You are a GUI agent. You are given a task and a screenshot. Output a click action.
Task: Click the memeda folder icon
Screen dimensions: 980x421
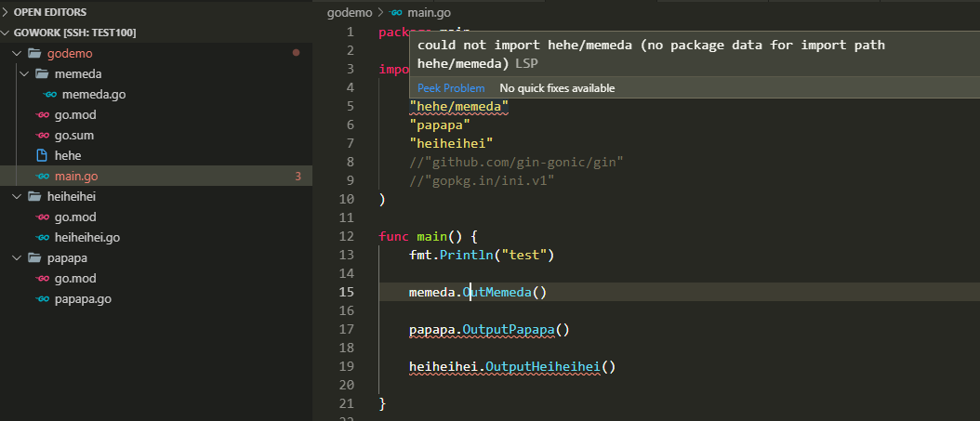[x=42, y=73]
